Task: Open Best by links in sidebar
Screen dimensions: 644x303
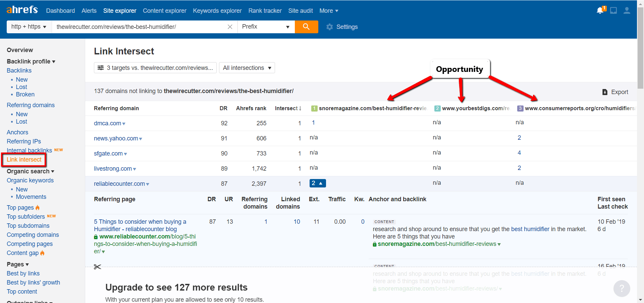Action: tap(23, 273)
